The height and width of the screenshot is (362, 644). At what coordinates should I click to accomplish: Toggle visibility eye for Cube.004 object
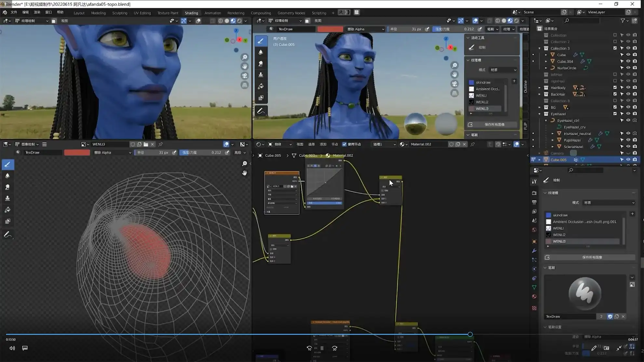point(628,61)
